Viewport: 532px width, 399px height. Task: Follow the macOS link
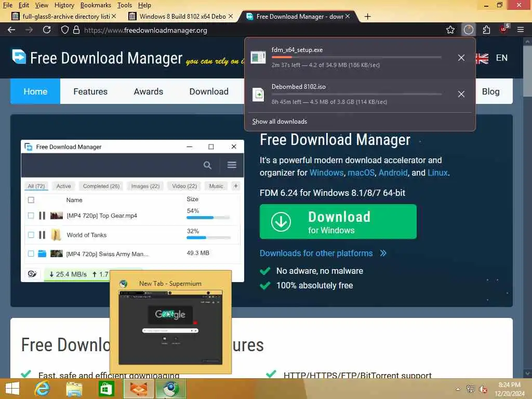point(361,172)
